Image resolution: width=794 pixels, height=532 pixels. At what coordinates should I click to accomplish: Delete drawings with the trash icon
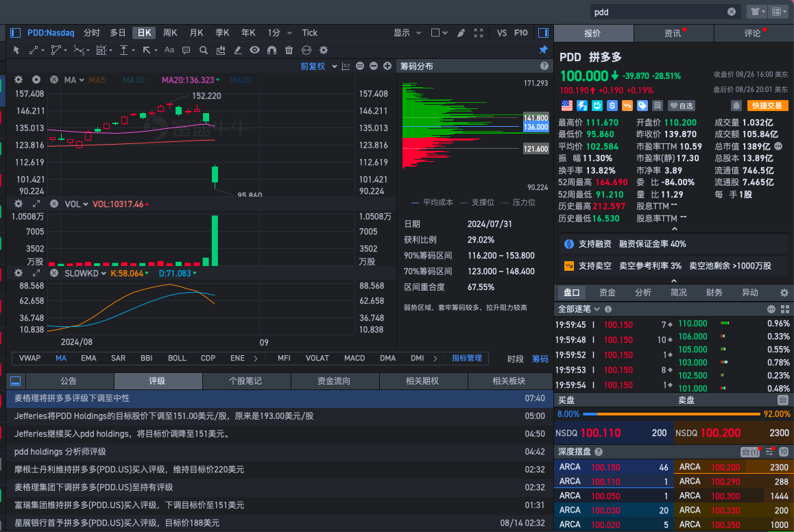(289, 50)
